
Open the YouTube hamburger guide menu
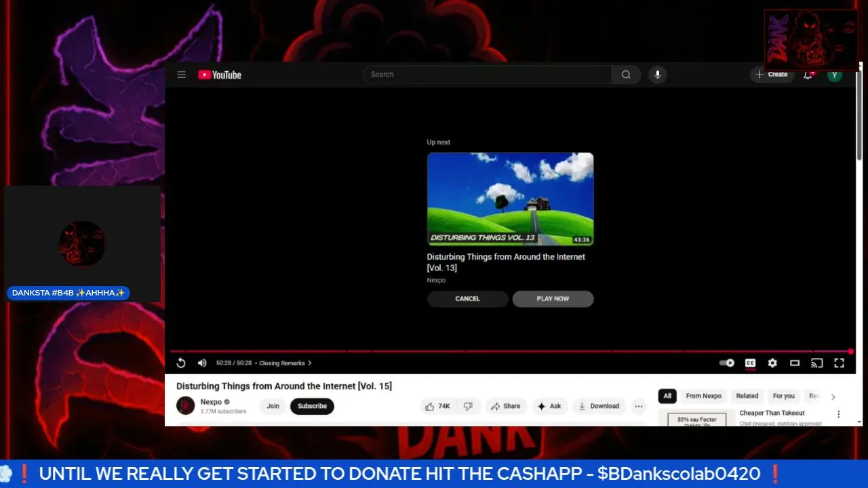point(181,75)
